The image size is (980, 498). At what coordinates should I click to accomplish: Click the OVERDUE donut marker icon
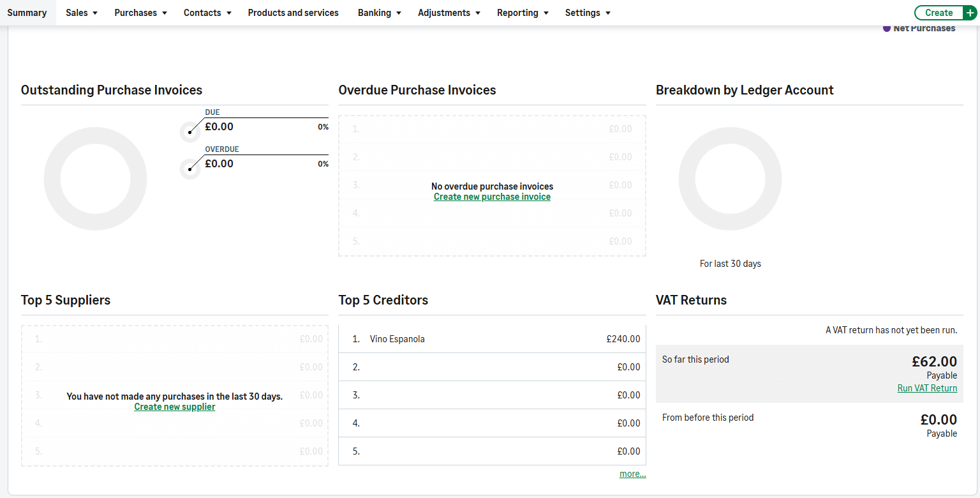coord(189,169)
